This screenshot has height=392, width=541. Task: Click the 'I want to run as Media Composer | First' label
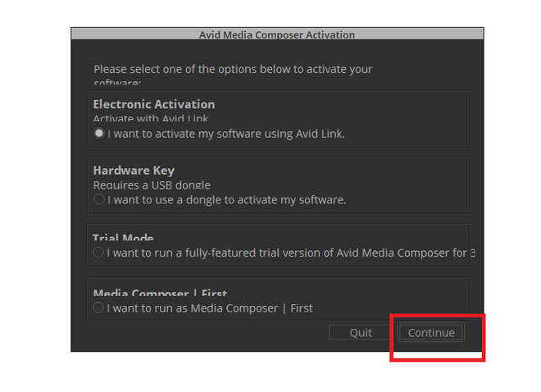[210, 308]
